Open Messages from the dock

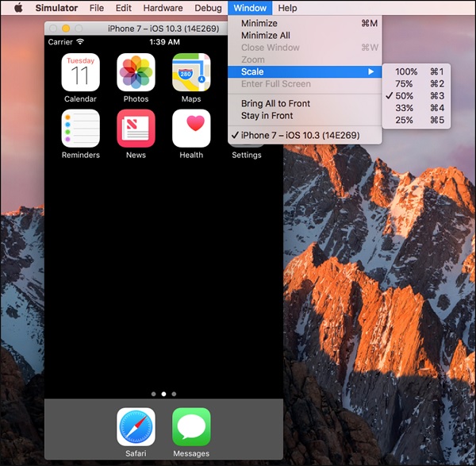coord(191,427)
